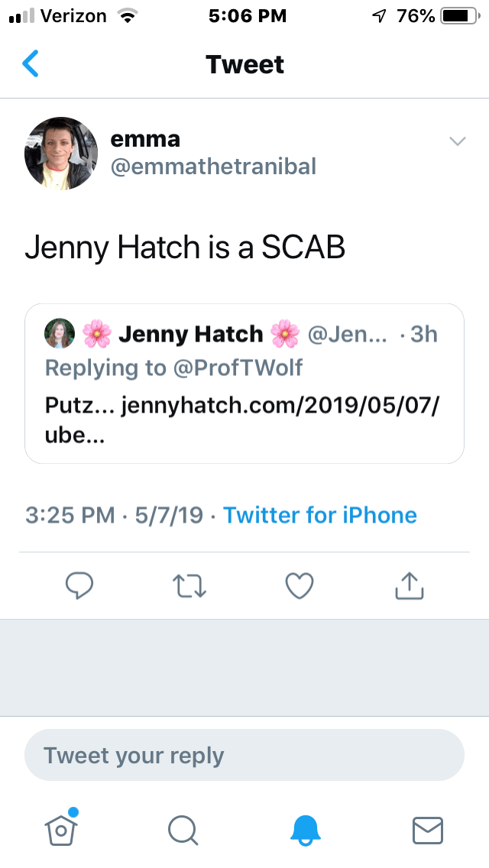This screenshot has width=489, height=868.
Task: Tap Jenny Hatch's small avatar
Action: tap(60, 334)
